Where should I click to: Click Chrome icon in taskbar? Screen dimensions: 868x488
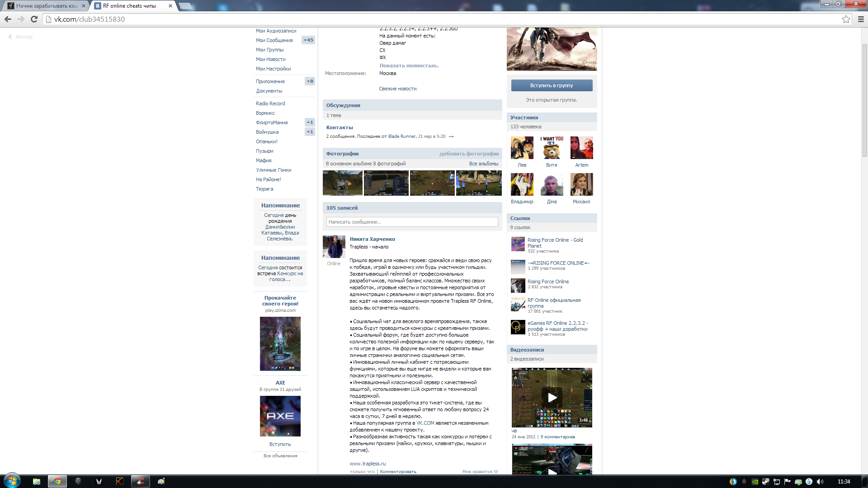tap(57, 481)
